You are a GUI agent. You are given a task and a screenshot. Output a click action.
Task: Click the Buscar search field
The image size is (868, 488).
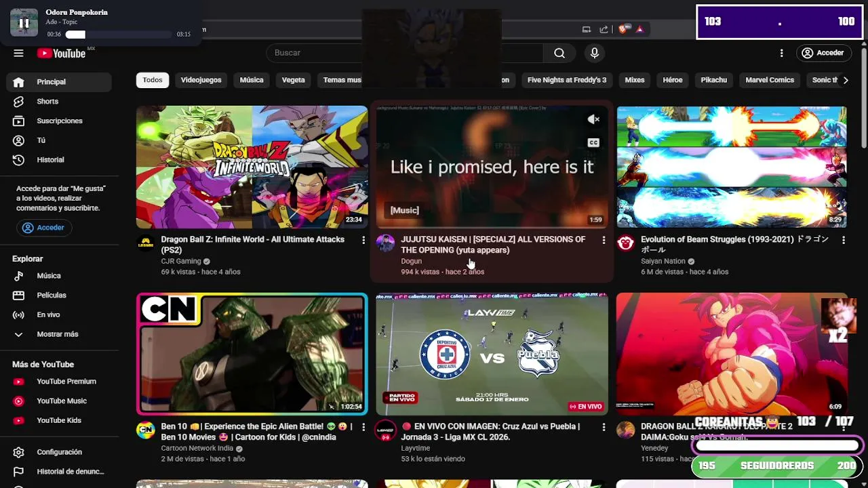coord(405,53)
